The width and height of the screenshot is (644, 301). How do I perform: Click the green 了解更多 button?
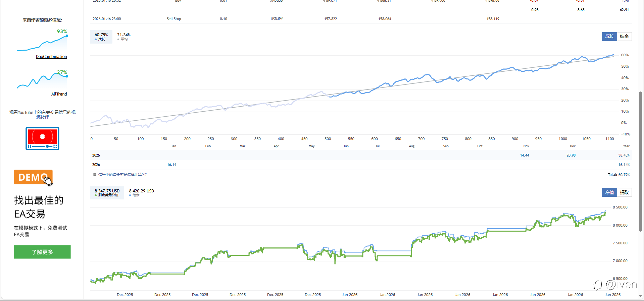coord(42,252)
